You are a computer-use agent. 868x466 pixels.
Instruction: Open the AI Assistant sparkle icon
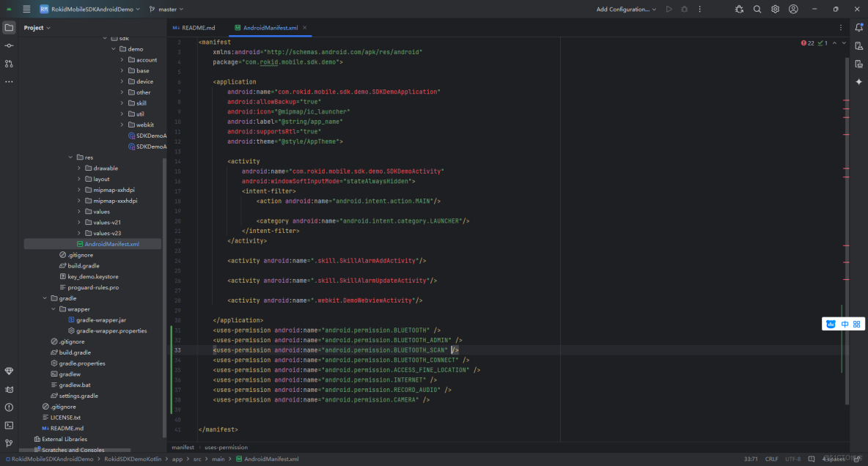[858, 82]
